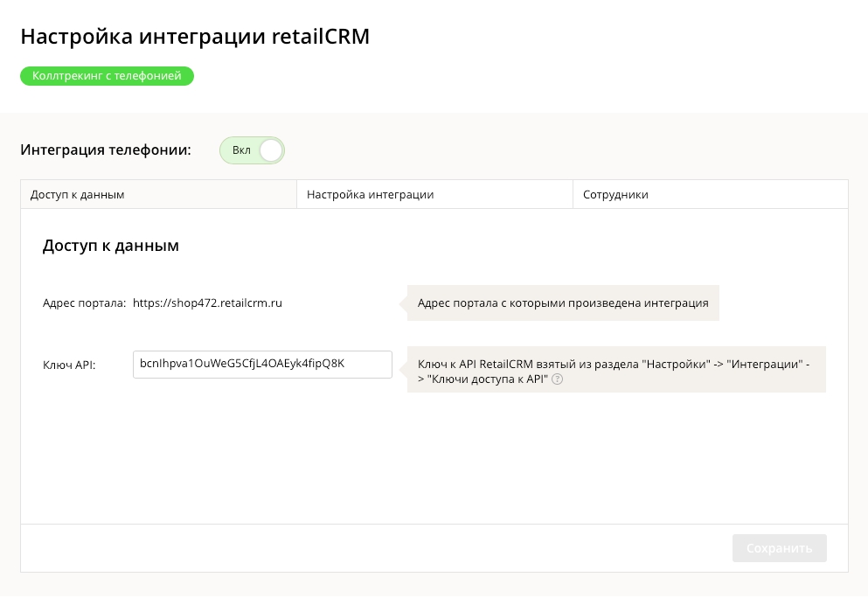868x598 pixels.
Task: Click the portal URL https://shop472.retailcrm.ru
Action: click(x=207, y=302)
